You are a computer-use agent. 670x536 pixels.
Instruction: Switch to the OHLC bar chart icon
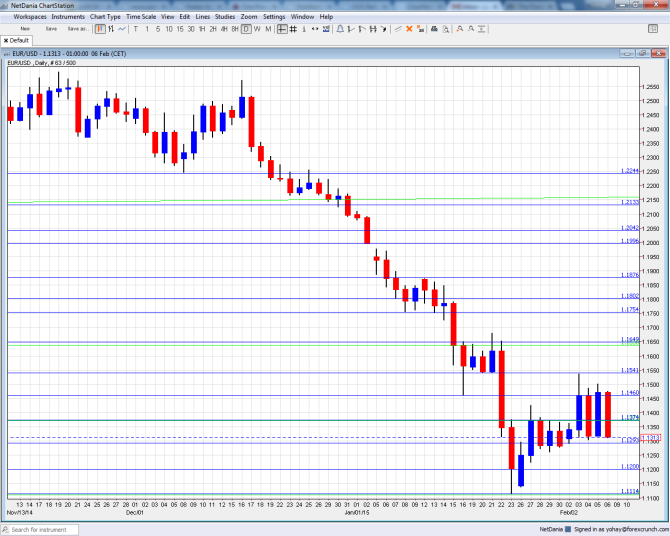pos(110,29)
